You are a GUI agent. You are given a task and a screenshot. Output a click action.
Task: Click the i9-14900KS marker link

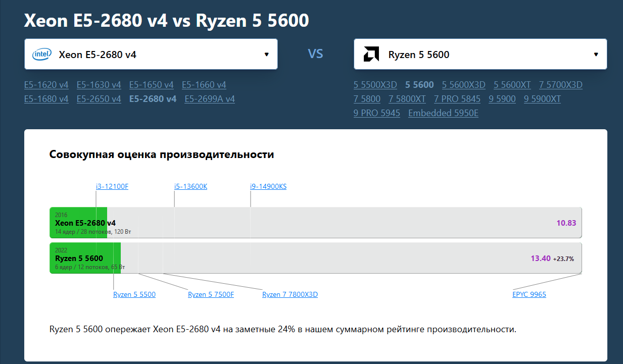[x=268, y=186]
